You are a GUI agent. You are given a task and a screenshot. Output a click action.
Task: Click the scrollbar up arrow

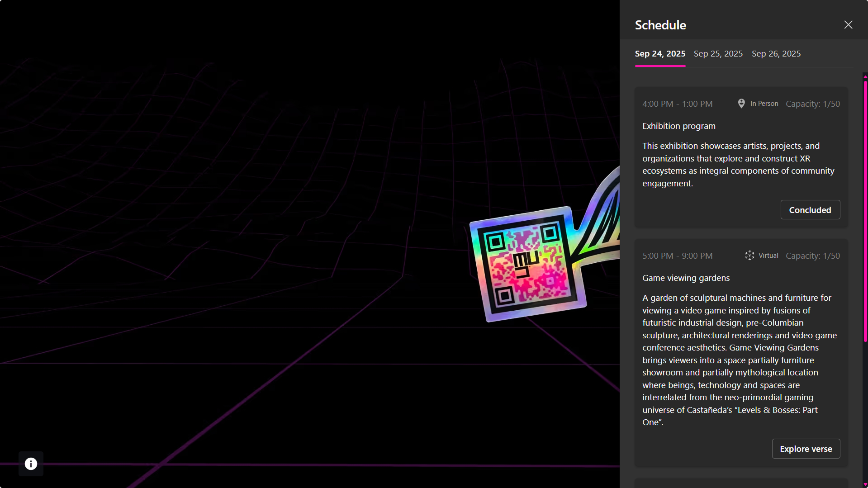pos(864,76)
